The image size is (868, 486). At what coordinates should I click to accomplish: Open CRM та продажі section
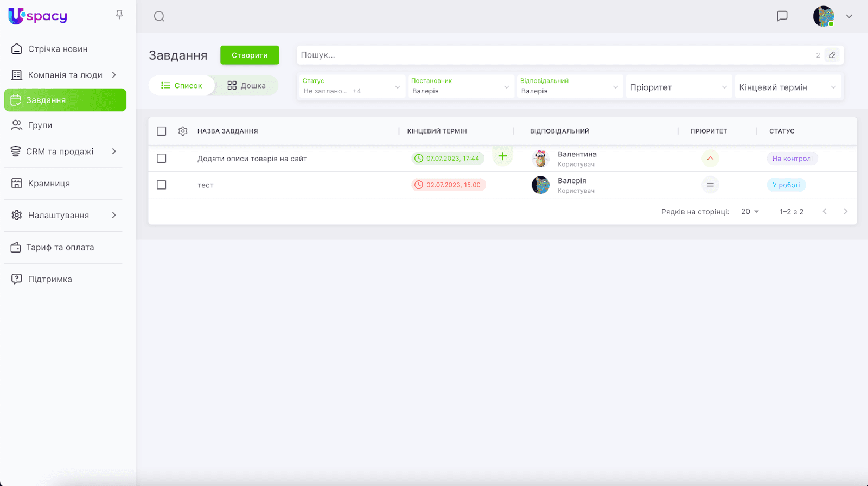coord(60,152)
